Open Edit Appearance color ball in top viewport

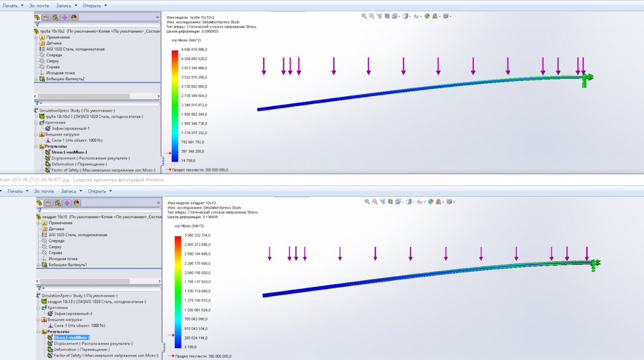(x=428, y=16)
